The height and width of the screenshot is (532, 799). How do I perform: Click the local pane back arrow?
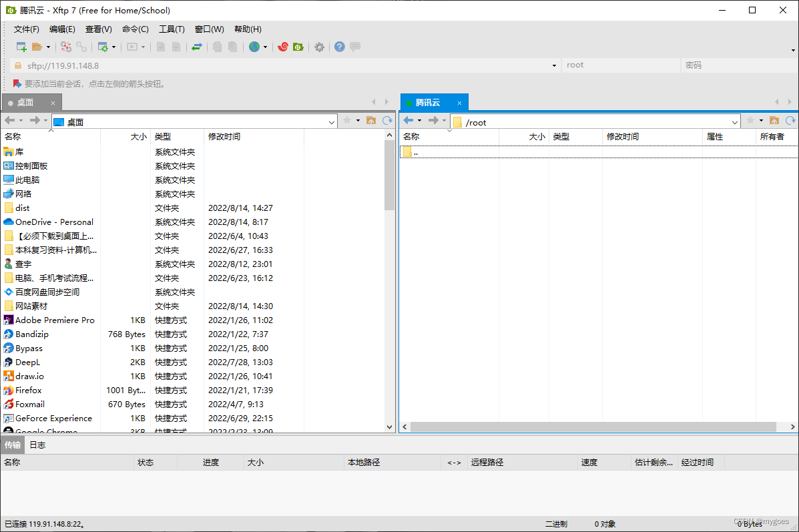(10, 120)
